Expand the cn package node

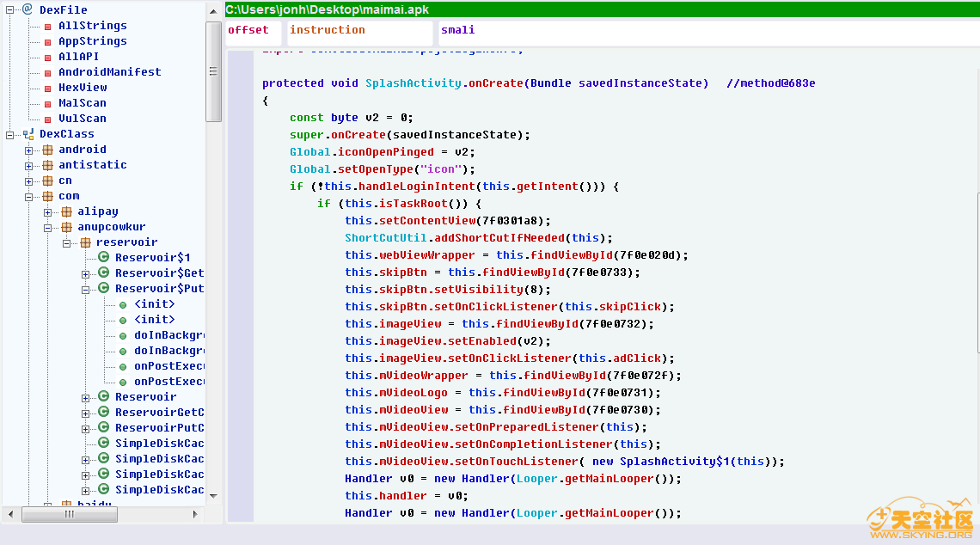pos(29,181)
